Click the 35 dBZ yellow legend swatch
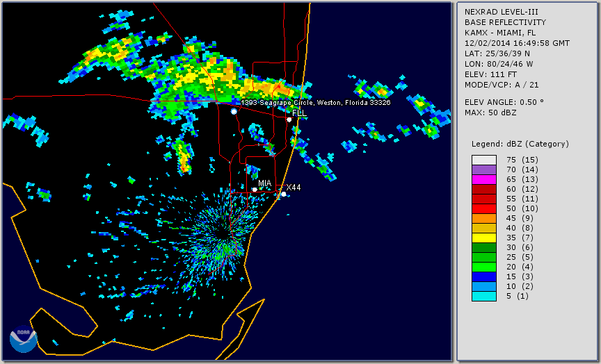The width and height of the screenshot is (601, 364). coord(484,238)
